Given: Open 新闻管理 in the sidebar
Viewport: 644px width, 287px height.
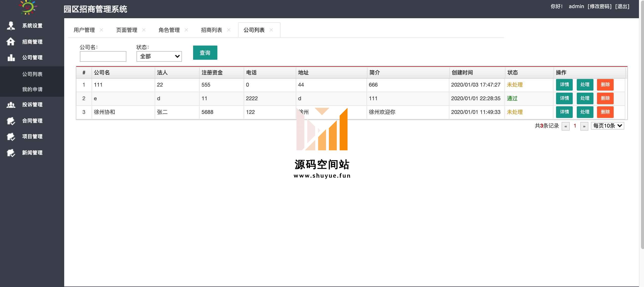Looking at the screenshot, I should (32, 153).
